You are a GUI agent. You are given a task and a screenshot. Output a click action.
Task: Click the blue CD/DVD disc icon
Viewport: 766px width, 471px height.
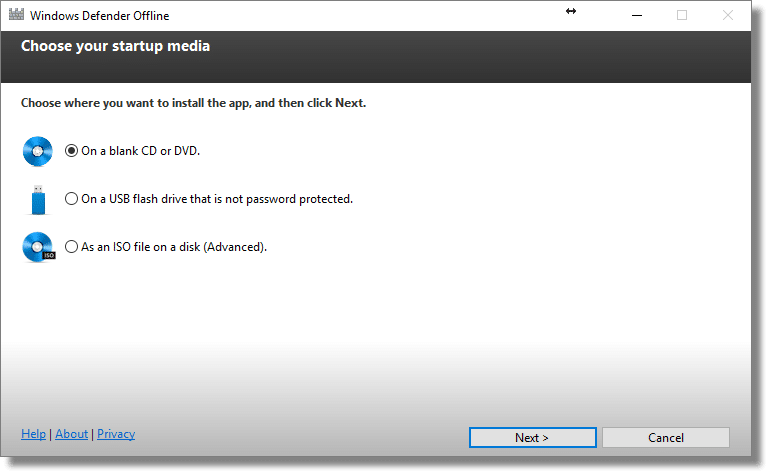pyautogui.click(x=38, y=151)
